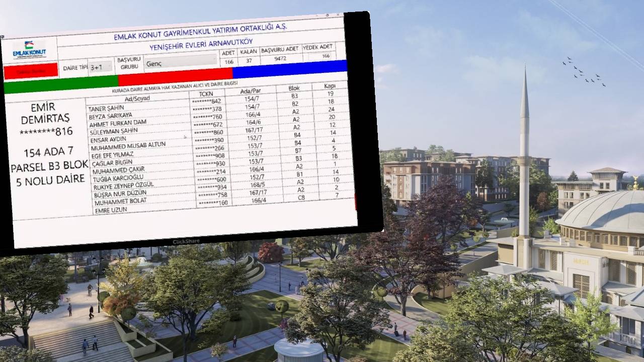Click the Ad/Soyad column header
This screenshot has height=362, width=644.
pyautogui.click(x=137, y=98)
